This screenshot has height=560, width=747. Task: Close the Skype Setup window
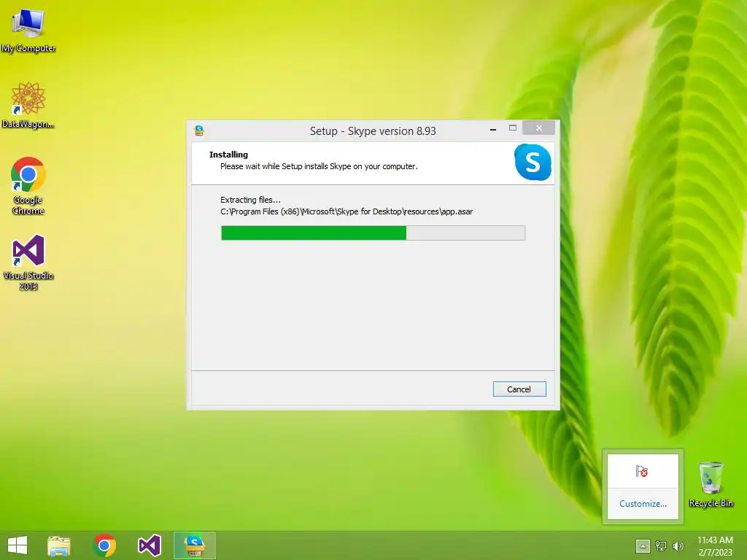click(539, 128)
